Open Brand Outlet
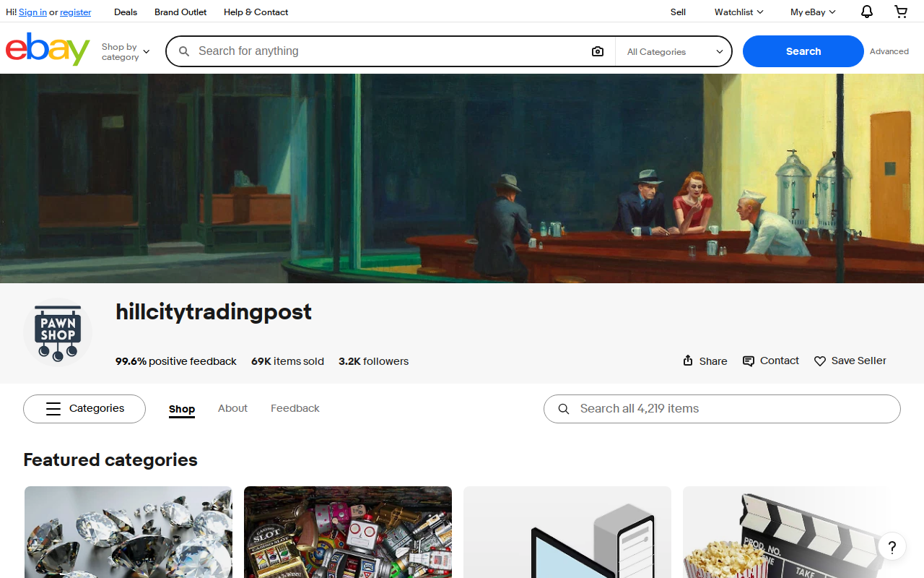 click(180, 12)
